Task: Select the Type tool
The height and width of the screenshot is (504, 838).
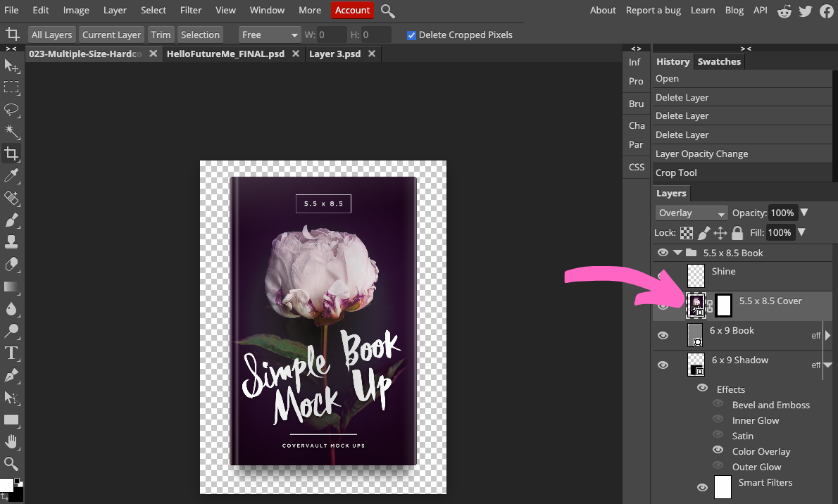Action: point(11,353)
